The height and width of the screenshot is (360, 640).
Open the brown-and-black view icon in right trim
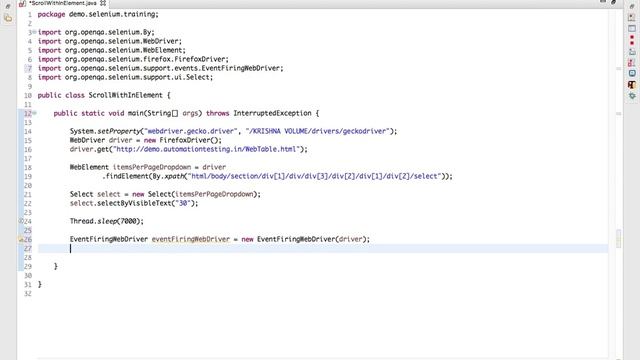pyautogui.click(x=632, y=84)
